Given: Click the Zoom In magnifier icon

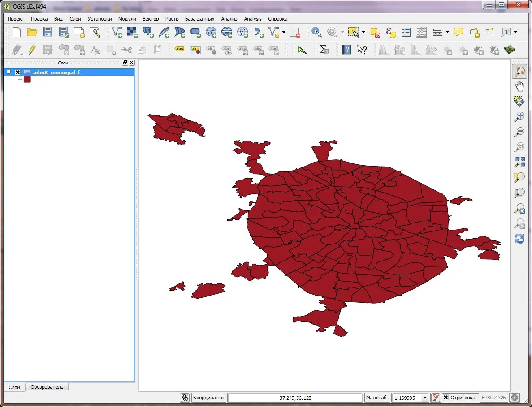Looking at the screenshot, I should (519, 117).
